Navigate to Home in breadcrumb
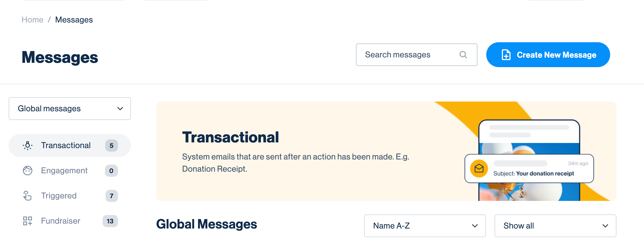This screenshot has height=248, width=644. coord(32,20)
